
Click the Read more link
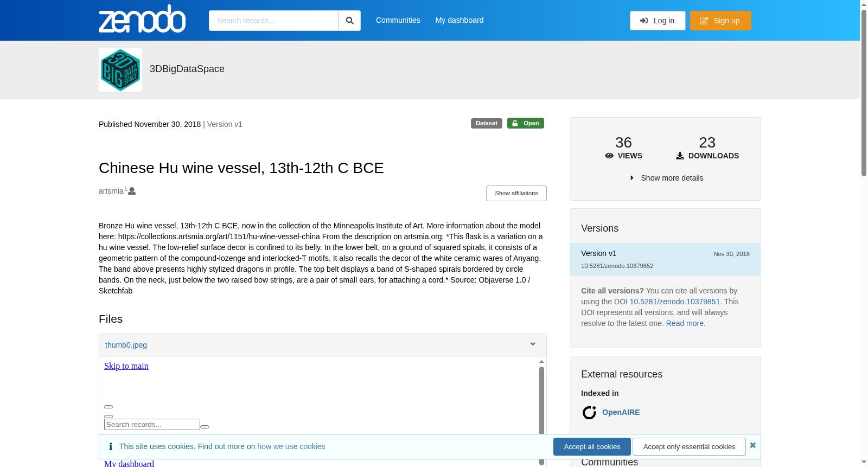[x=685, y=323]
